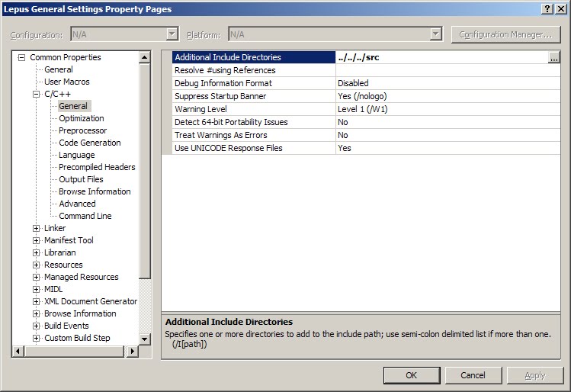
Task: Select User Macros tree item
Action: click(66, 82)
